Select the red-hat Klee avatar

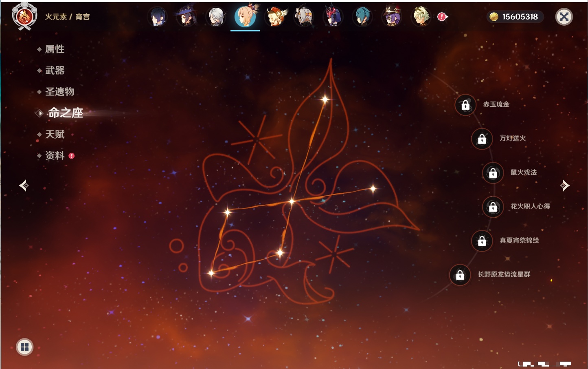coord(275,17)
